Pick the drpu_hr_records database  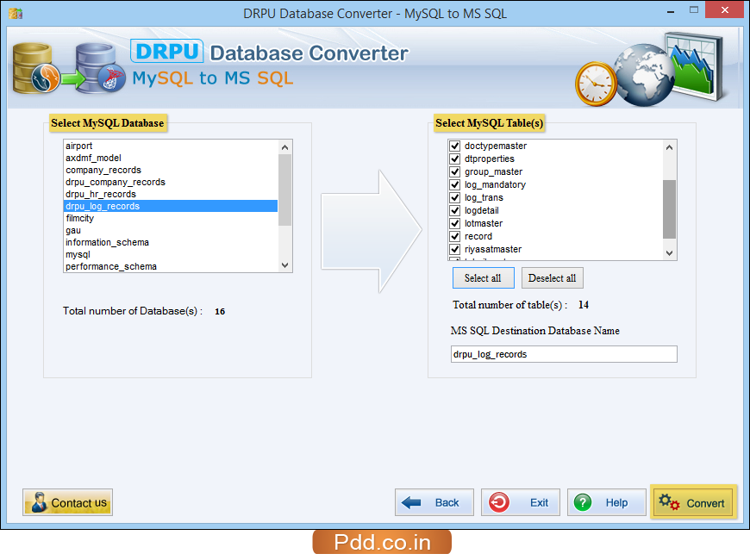[171, 194]
